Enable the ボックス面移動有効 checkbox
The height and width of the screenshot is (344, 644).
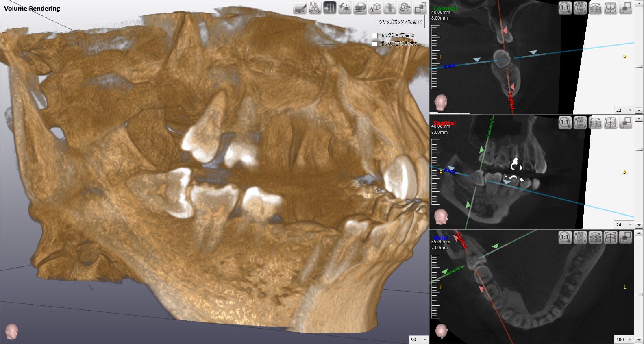[375, 44]
